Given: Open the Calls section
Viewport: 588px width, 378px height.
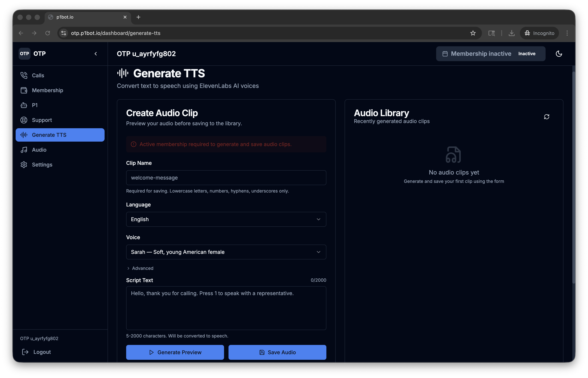Looking at the screenshot, I should [x=38, y=75].
